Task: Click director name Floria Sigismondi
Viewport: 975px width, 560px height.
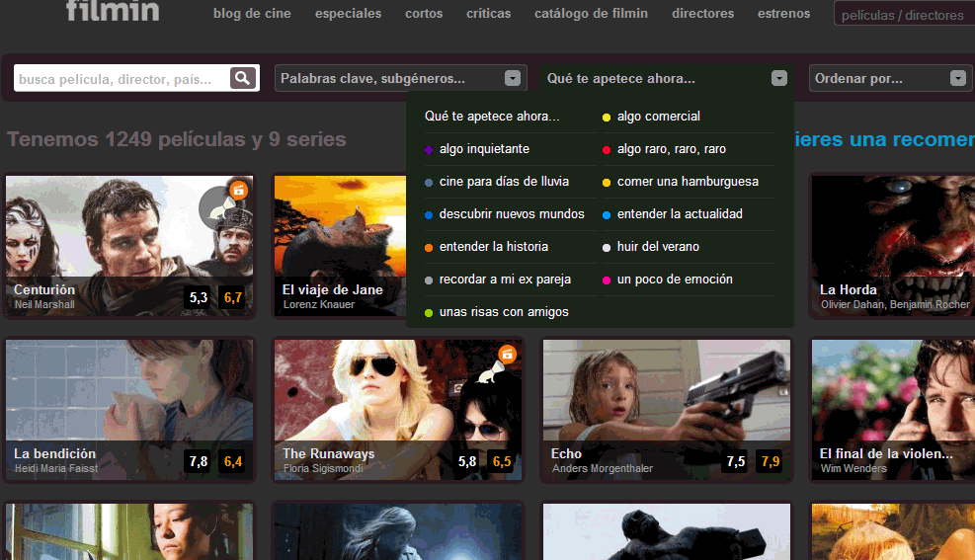Action: click(x=323, y=468)
